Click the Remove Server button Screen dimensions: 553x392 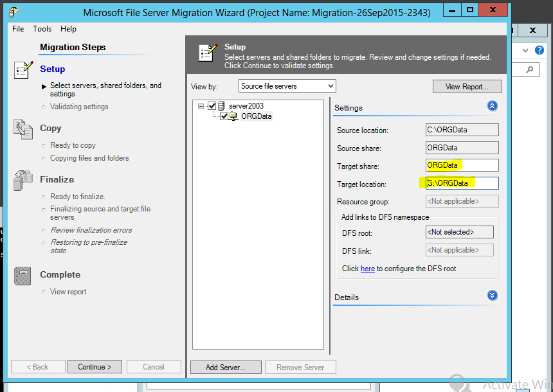pyautogui.click(x=300, y=368)
